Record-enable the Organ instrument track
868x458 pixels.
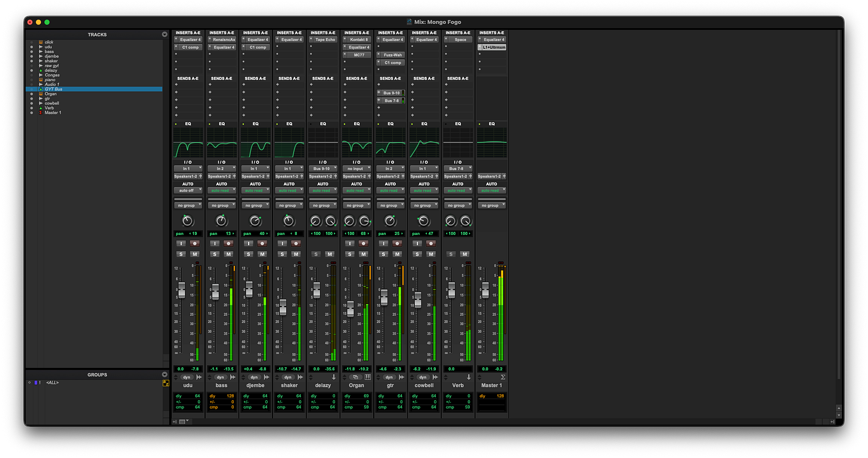click(x=363, y=243)
